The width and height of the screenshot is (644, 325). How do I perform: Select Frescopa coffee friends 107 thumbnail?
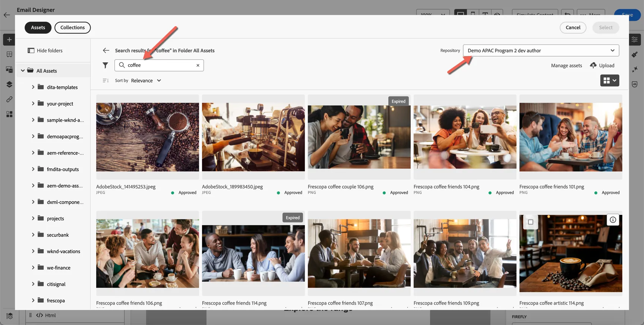[359, 253]
